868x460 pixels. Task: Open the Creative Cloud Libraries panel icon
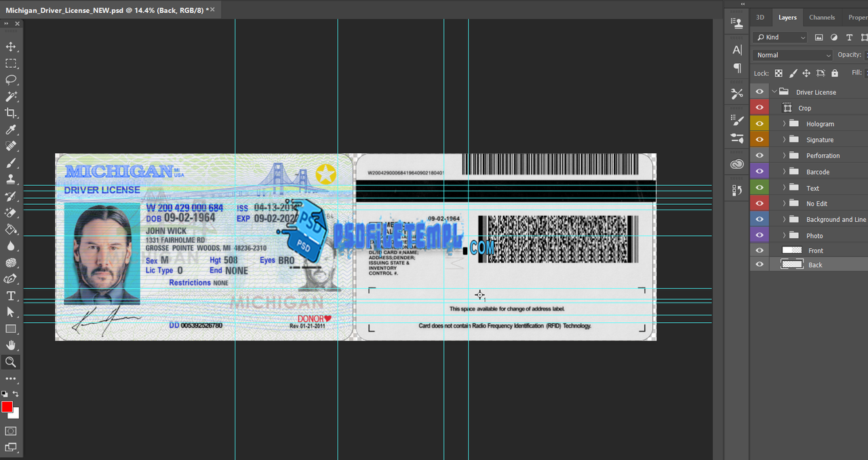point(737,164)
